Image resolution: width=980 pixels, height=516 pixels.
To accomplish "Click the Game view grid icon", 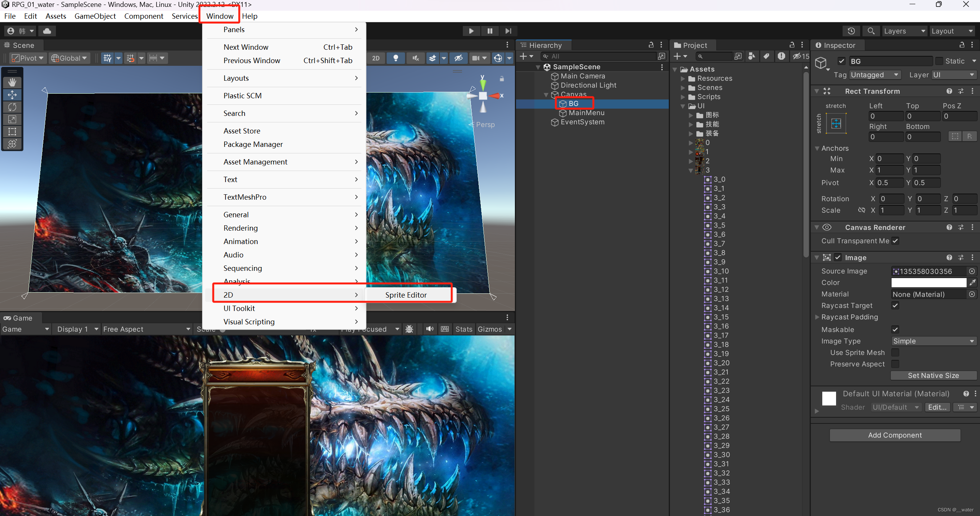I will 445,329.
